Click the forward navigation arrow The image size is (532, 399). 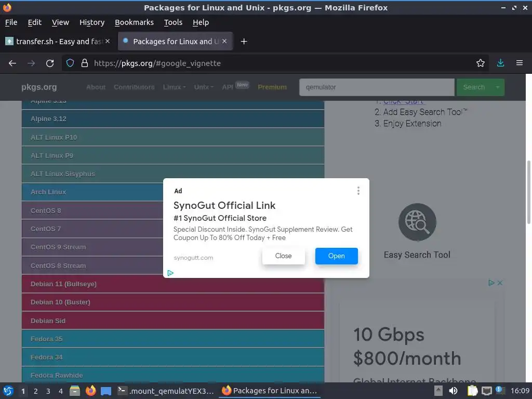coord(31,63)
